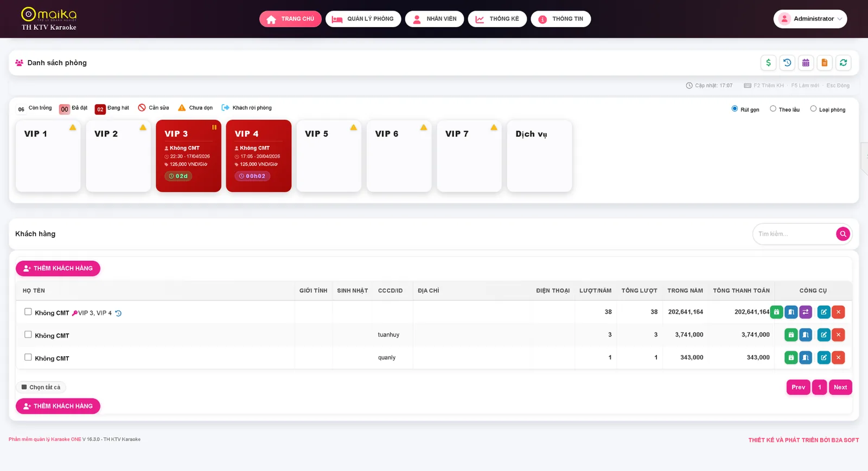Click the Prev pagination button
Image resolution: width=868 pixels, height=471 pixels.
click(x=798, y=387)
